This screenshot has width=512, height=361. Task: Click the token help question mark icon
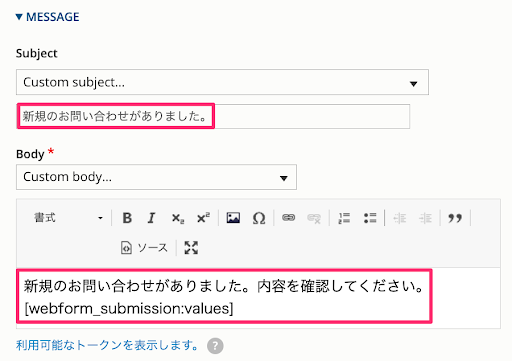click(x=215, y=346)
